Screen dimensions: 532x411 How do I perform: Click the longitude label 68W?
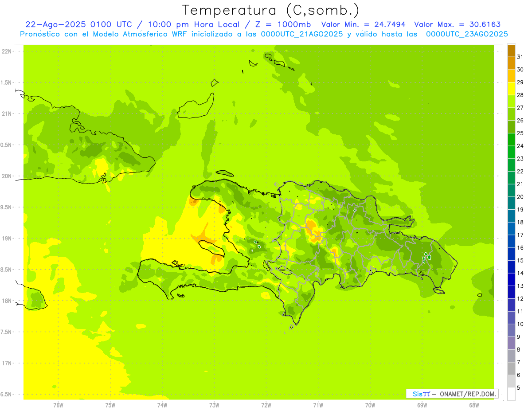point(474,405)
